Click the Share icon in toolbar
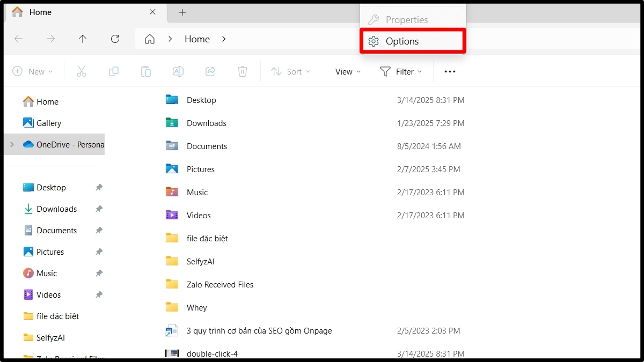Image resolution: width=644 pixels, height=362 pixels. [x=210, y=71]
